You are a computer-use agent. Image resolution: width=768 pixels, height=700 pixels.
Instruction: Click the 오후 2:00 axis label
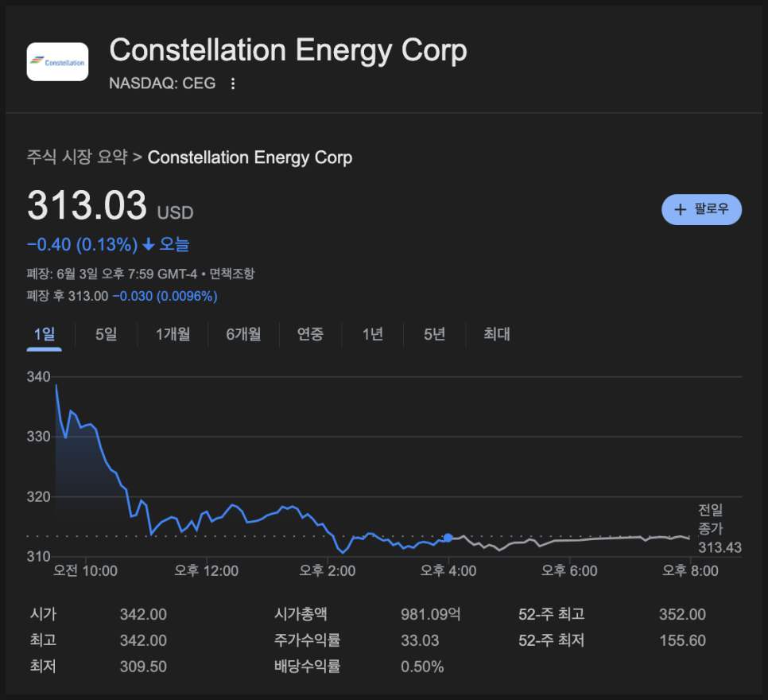(x=328, y=571)
